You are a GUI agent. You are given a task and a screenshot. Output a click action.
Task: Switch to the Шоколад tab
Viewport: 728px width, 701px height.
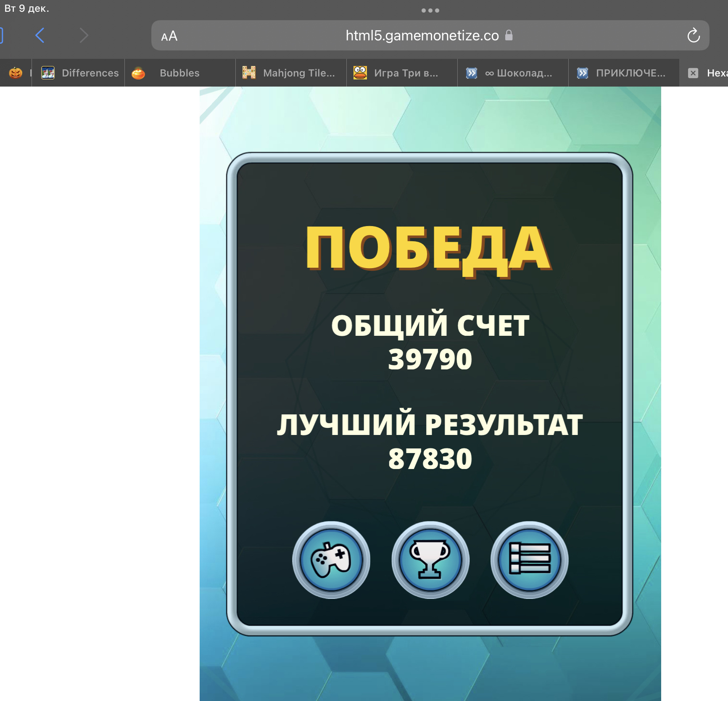513,73
